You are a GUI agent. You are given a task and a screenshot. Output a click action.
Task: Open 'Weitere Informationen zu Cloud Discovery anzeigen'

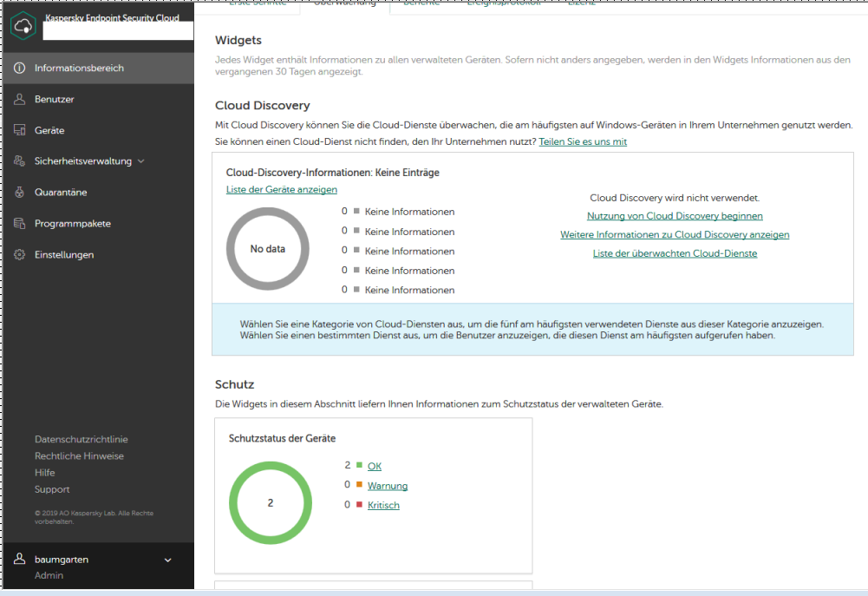click(675, 235)
